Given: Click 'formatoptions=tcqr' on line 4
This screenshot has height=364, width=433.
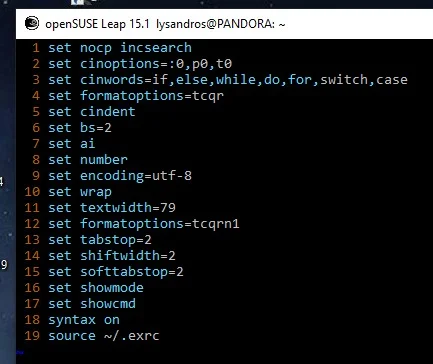Looking at the screenshot, I should click(152, 96).
